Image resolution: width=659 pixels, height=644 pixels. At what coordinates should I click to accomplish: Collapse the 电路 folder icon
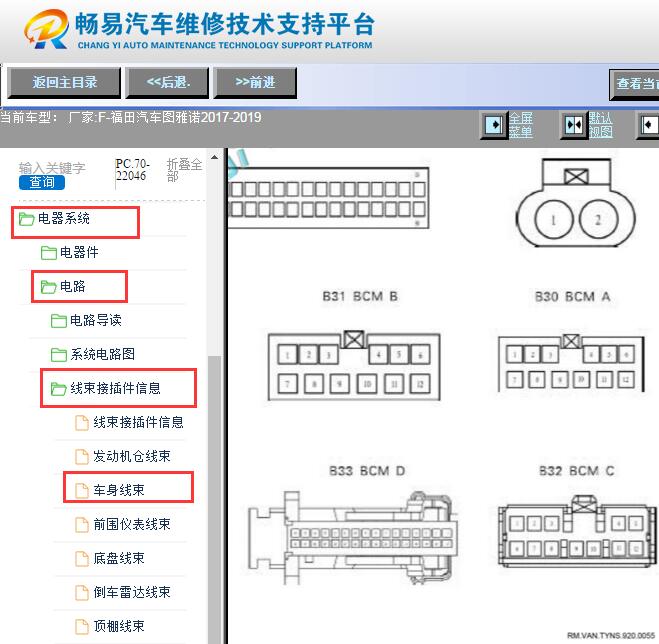tap(48, 287)
